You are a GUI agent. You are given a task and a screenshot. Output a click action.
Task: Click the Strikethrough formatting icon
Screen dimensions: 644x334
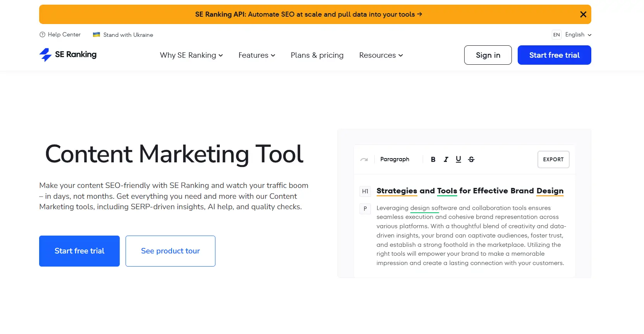(471, 159)
